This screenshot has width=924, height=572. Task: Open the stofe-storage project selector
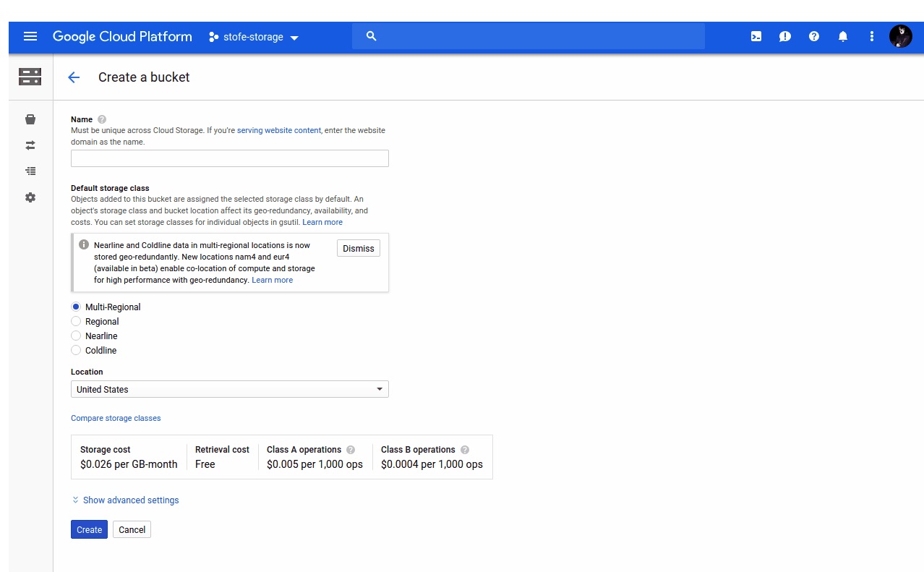point(254,37)
